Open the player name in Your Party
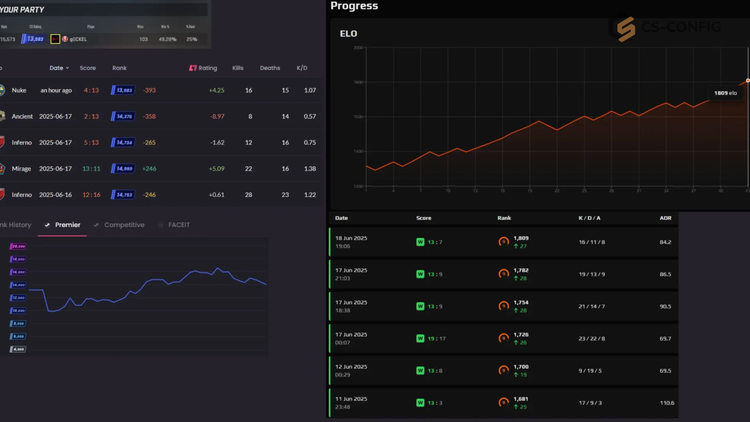 (78, 39)
